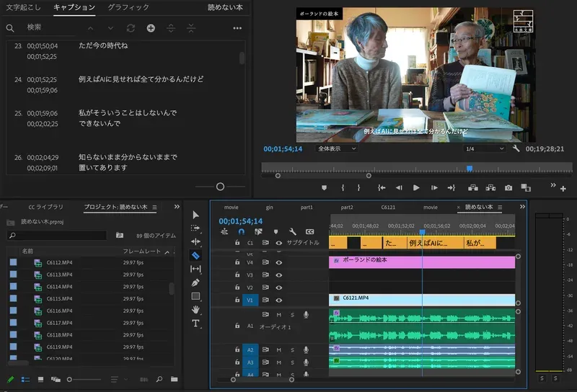Viewport: 577px width, 392px height.
Task: Sort by フレームレート column arrow
Action: click(167, 252)
